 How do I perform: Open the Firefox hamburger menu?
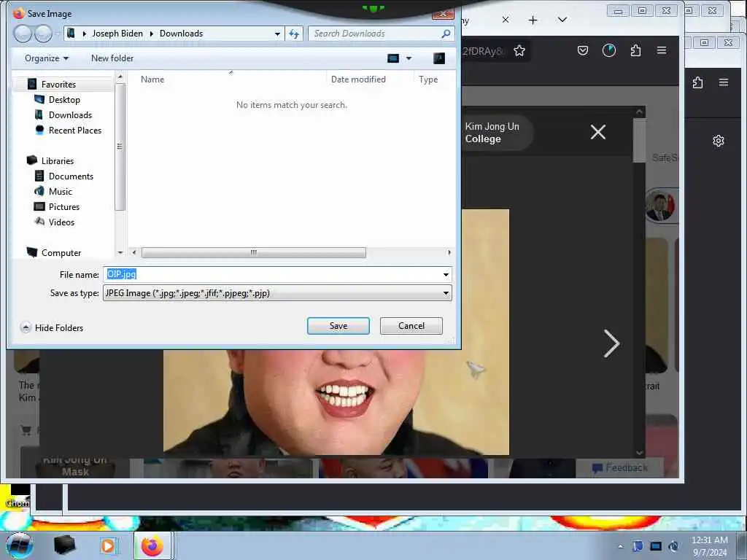pos(661,50)
